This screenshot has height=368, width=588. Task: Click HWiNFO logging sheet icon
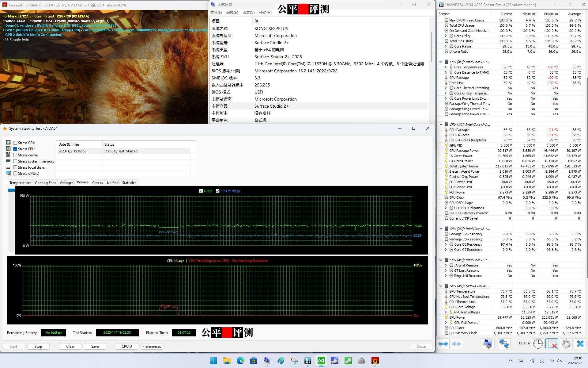[552, 344]
